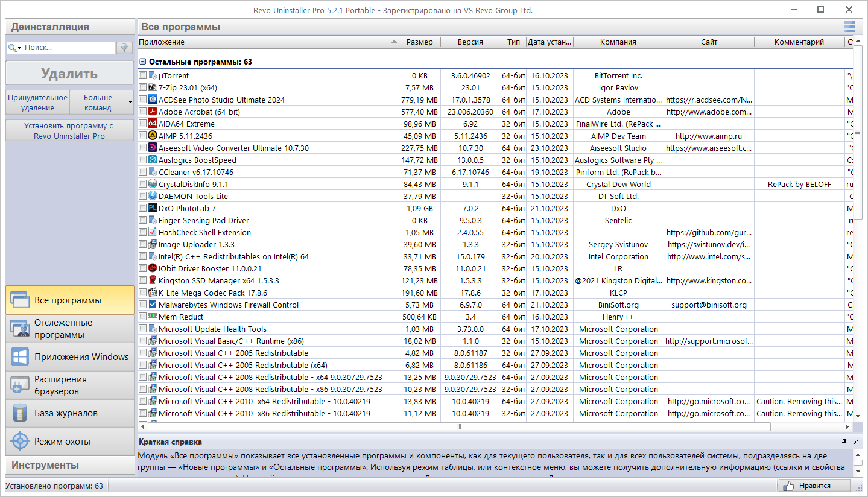The height and width of the screenshot is (497, 868).
Task: Click the search magnifier icon
Action: click(11, 48)
